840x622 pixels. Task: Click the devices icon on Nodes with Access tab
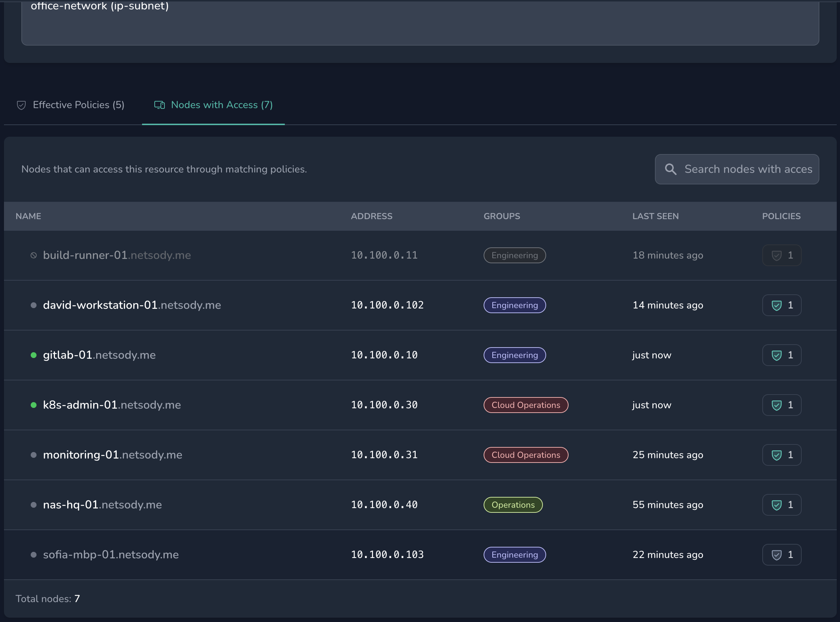[159, 105]
